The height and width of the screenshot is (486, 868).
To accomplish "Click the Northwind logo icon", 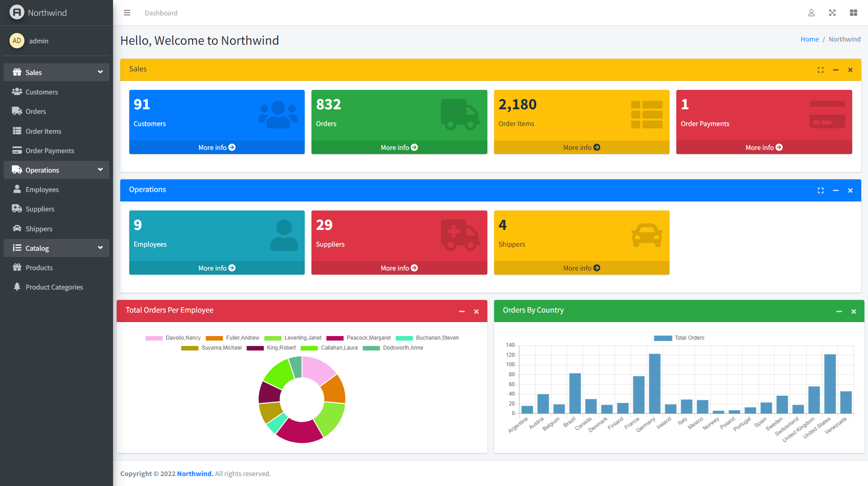I will click(x=17, y=12).
